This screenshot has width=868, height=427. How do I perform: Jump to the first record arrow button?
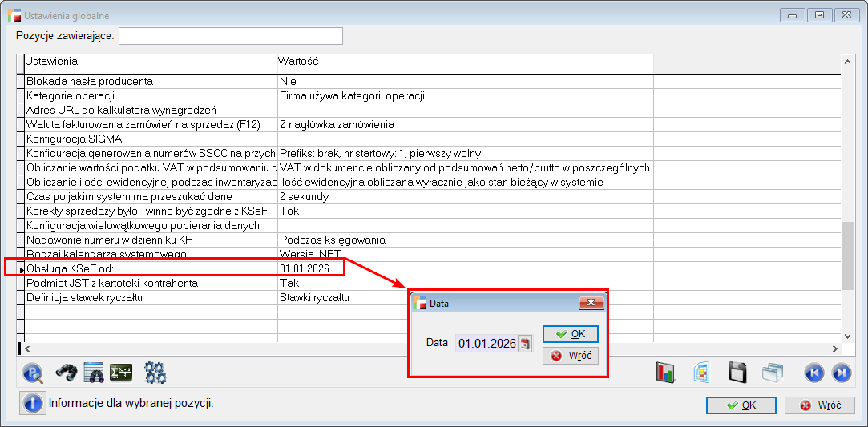[x=814, y=373]
